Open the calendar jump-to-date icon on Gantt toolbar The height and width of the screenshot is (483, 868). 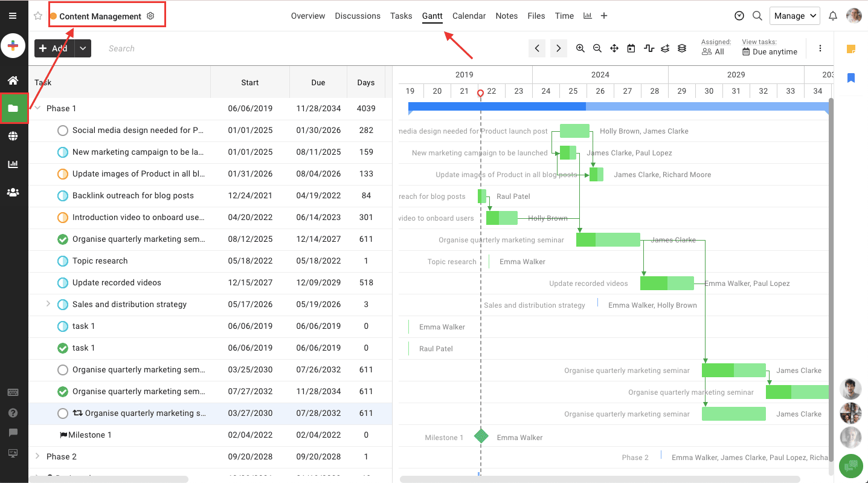point(631,48)
